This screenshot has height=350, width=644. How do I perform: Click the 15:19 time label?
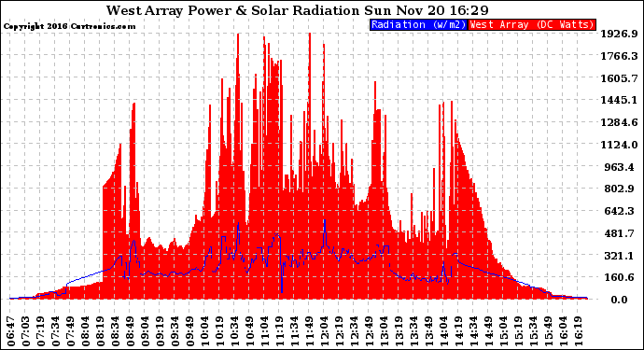(518, 331)
